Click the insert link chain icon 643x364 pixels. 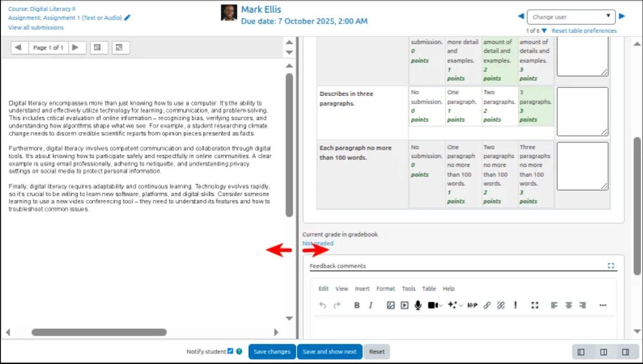click(x=487, y=305)
